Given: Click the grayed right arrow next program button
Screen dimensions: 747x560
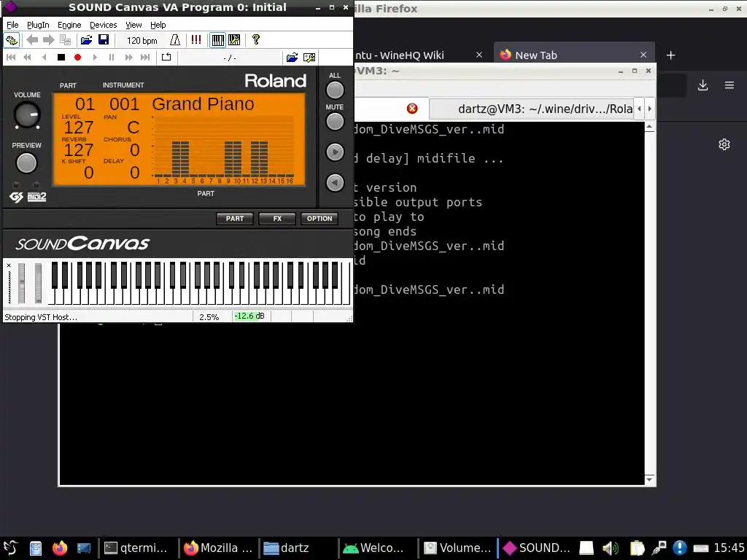Looking at the screenshot, I should (x=48, y=41).
